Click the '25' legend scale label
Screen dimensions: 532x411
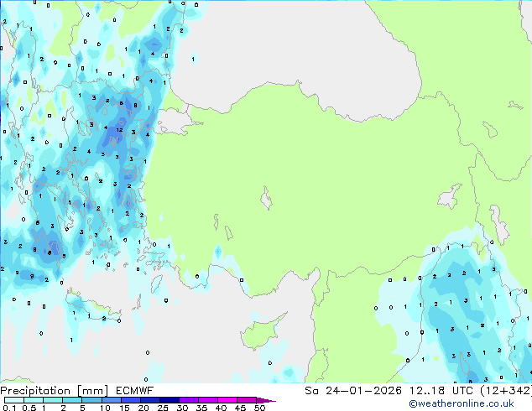[x=163, y=408]
